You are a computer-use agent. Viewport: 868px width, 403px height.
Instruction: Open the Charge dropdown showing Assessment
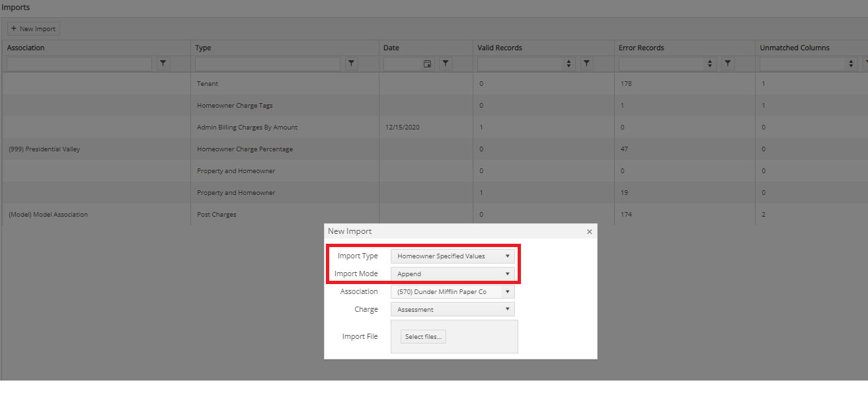(453, 309)
